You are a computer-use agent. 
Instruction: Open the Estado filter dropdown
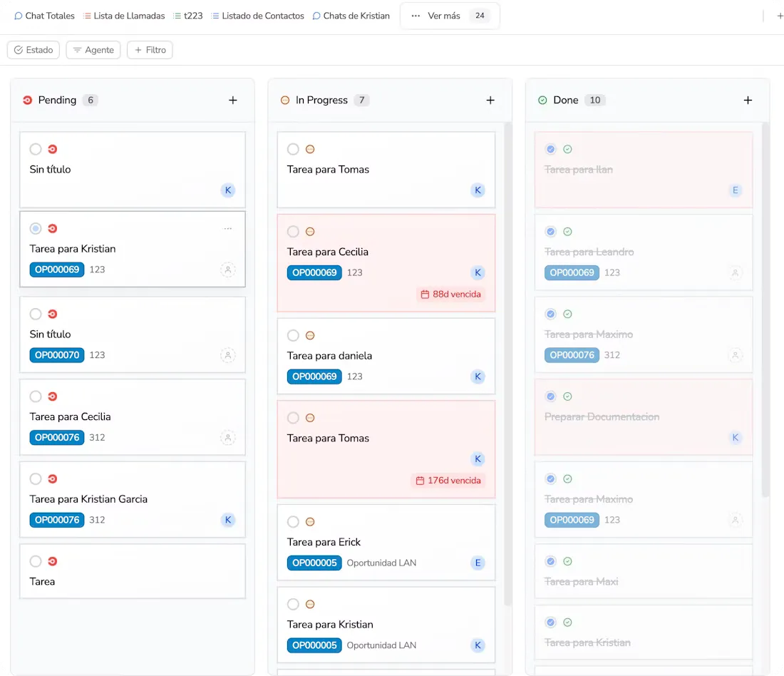pyautogui.click(x=34, y=50)
